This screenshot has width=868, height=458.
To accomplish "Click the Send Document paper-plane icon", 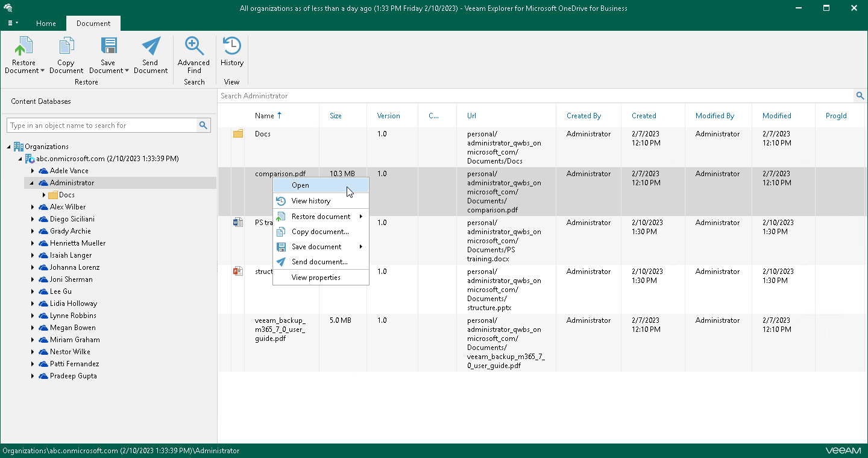I will (x=151, y=46).
